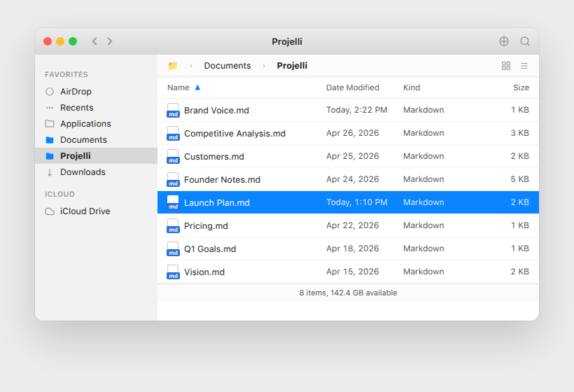Click the md file icon for Pricing.md

click(173, 225)
